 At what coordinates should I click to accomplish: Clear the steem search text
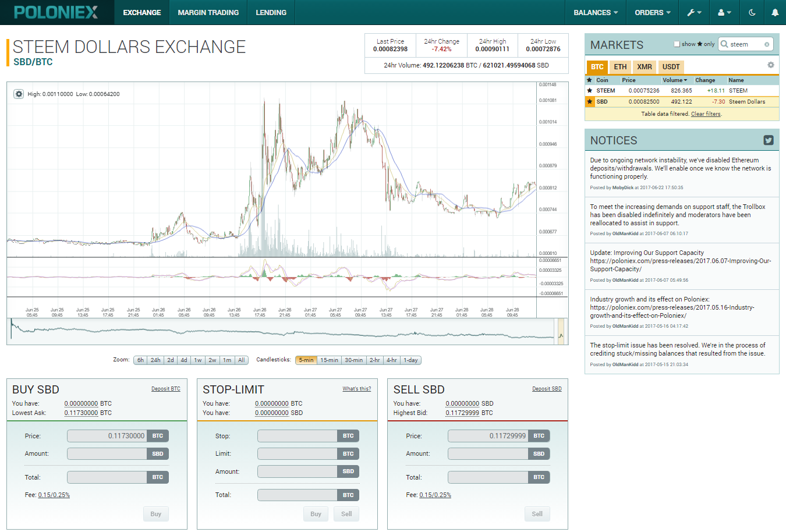(767, 44)
